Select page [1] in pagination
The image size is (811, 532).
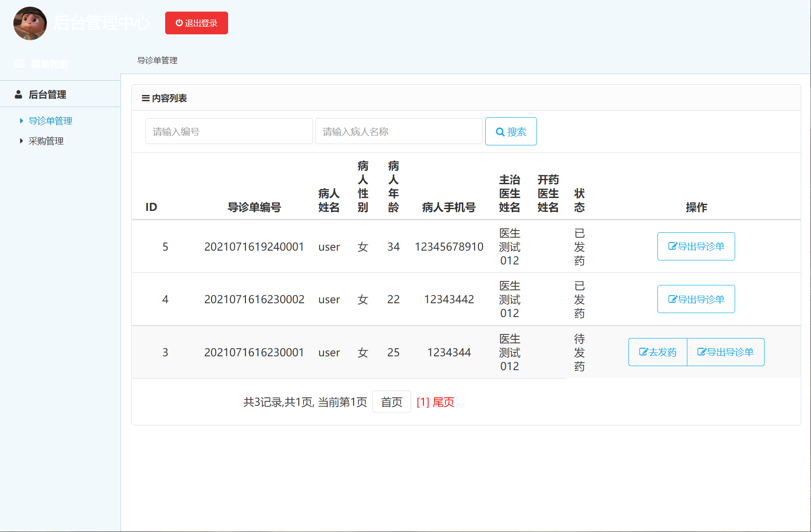tap(423, 402)
